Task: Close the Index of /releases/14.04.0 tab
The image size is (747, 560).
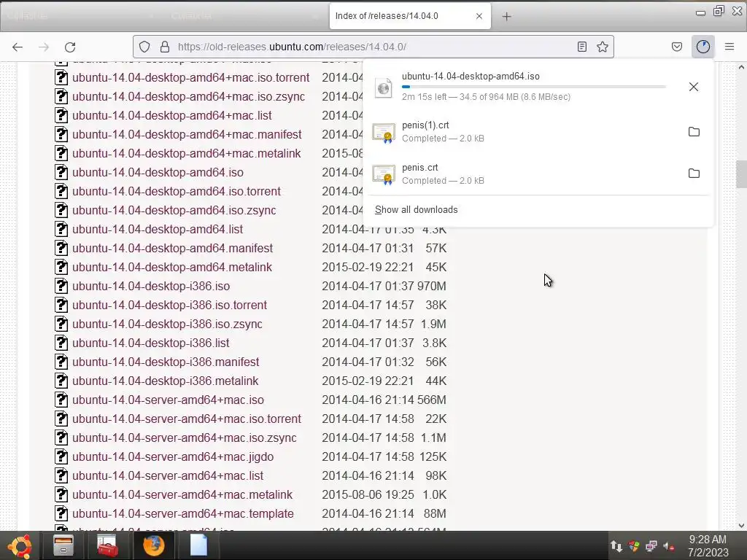Action: click(479, 16)
